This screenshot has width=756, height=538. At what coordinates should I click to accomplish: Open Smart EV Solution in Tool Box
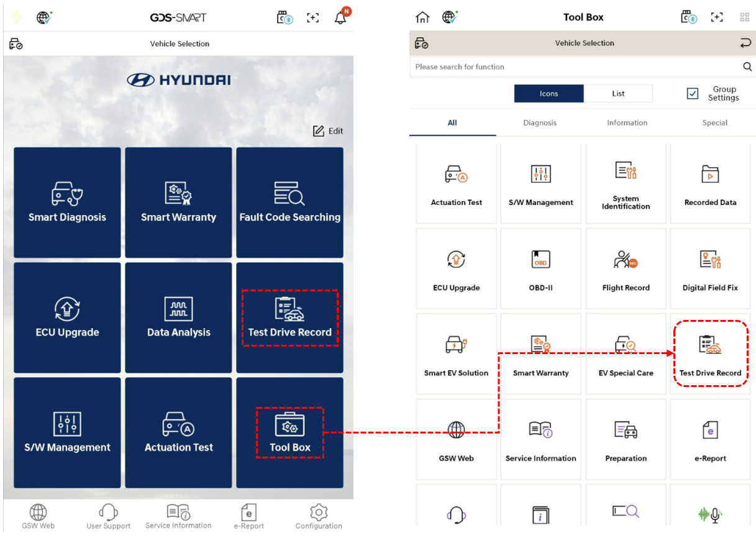[457, 353]
